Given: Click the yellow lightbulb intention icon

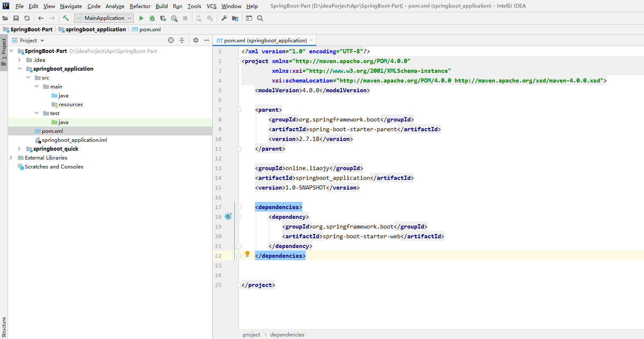Looking at the screenshot, I should (x=247, y=254).
